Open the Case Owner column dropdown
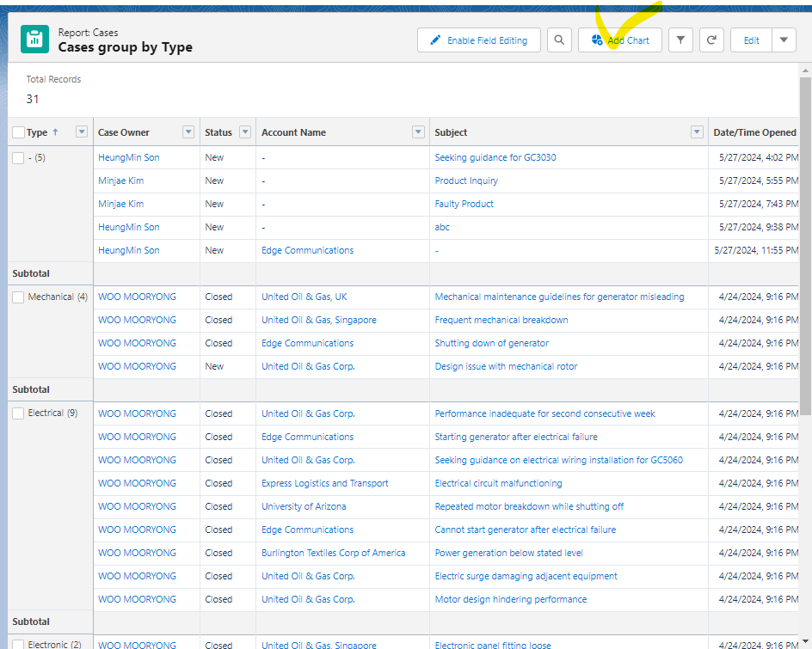 188,132
